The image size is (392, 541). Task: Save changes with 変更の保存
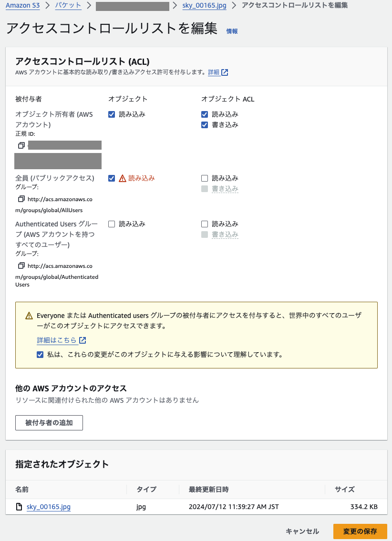361,531
